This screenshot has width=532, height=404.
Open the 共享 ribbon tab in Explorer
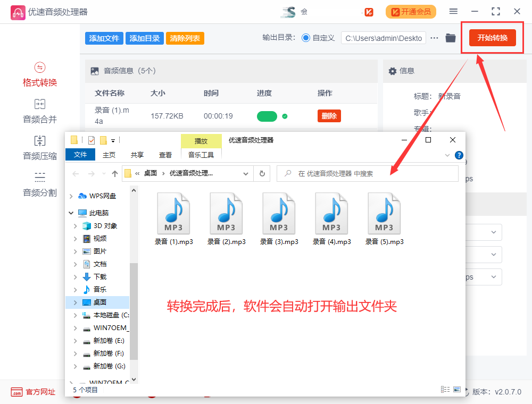pos(137,155)
